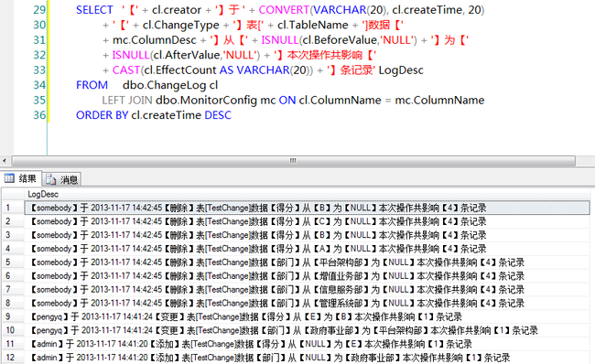
Task: Click cell containing 信息服务部
Action: [307, 290]
